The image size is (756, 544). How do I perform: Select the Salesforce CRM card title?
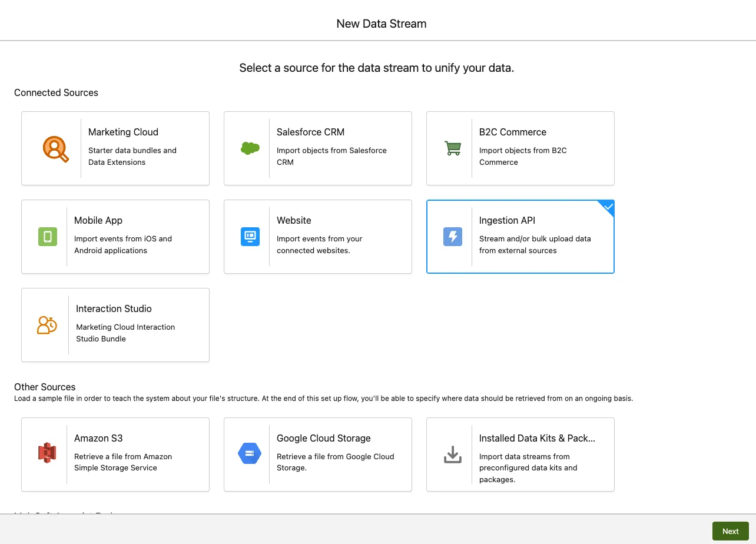310,132
